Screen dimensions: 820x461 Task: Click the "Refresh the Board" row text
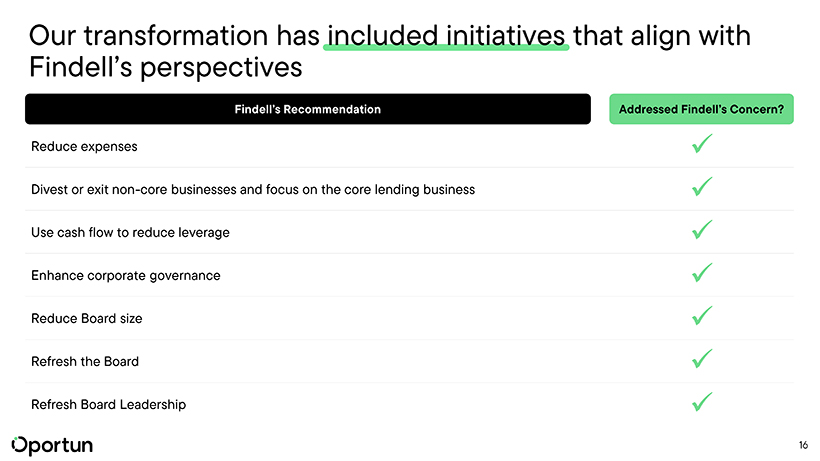click(85, 361)
